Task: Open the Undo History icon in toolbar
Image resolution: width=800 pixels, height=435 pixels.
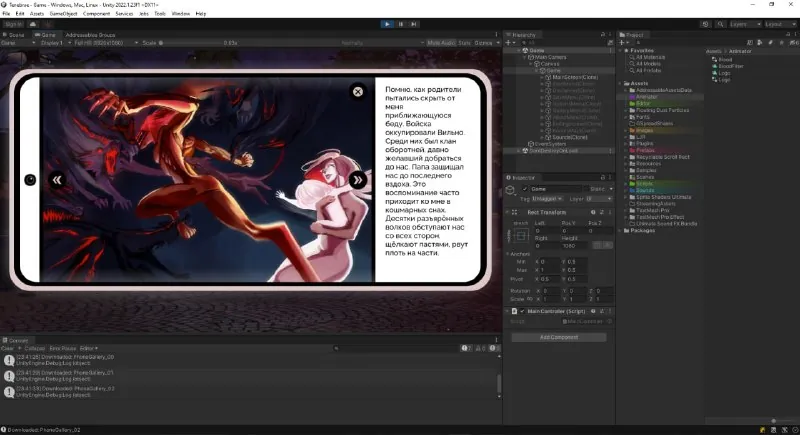Action: click(x=706, y=24)
